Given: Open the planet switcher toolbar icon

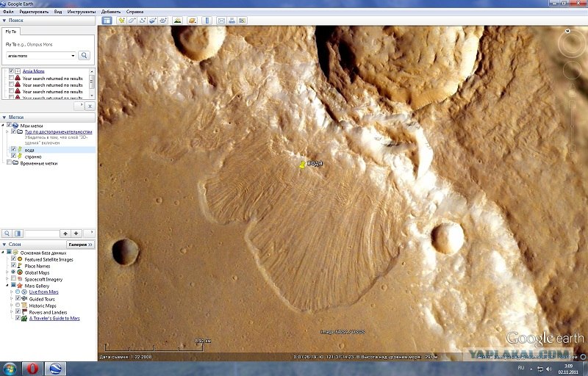Looking at the screenshot, I should coord(193,21).
